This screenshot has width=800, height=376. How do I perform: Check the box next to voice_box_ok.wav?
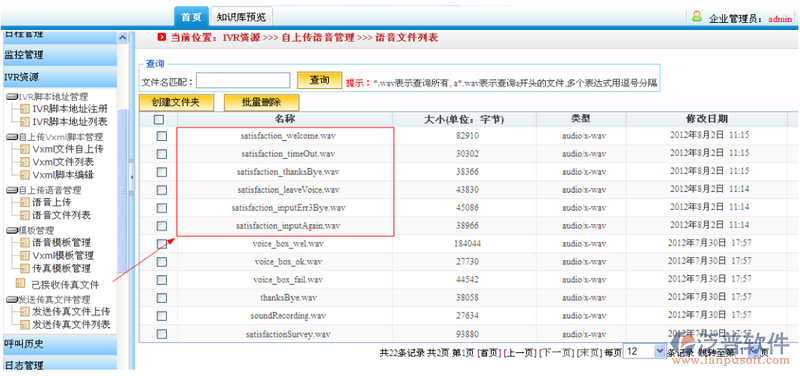[161, 262]
